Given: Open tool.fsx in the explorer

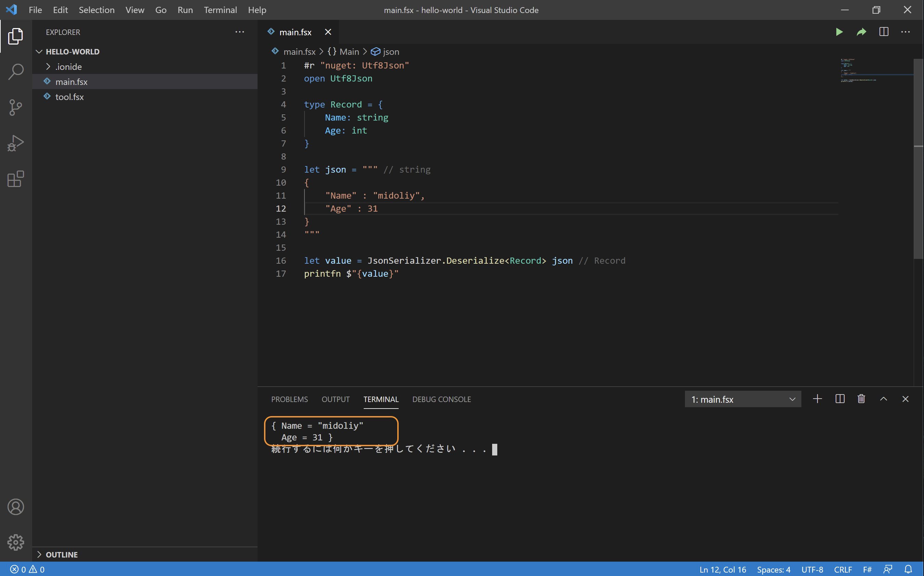Looking at the screenshot, I should (x=69, y=97).
